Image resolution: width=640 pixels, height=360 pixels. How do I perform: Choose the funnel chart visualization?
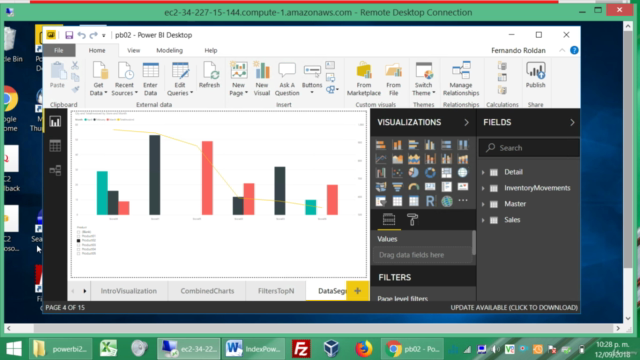click(397, 187)
